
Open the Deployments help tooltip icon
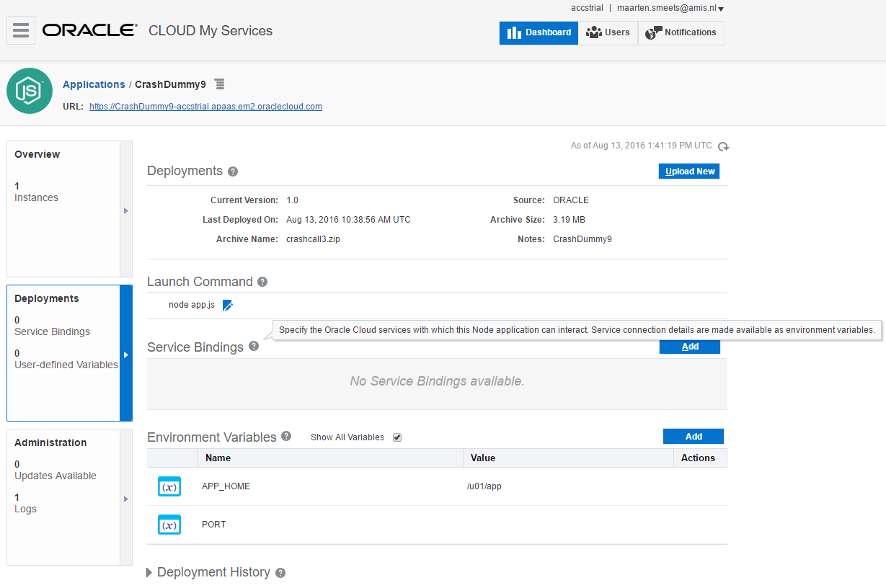[232, 171]
